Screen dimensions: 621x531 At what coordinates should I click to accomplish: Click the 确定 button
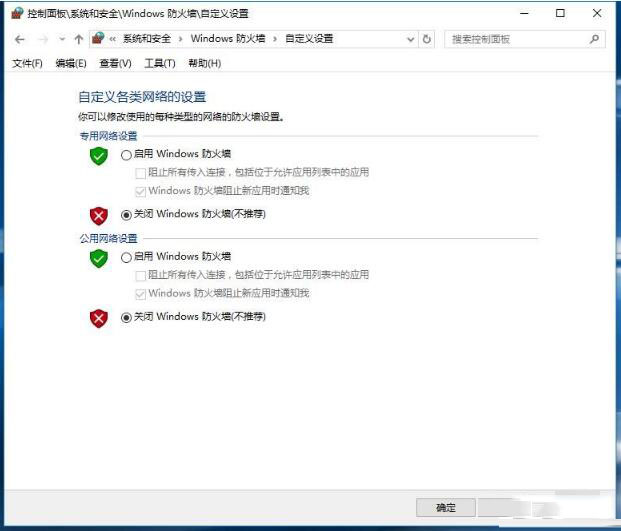[x=446, y=507]
